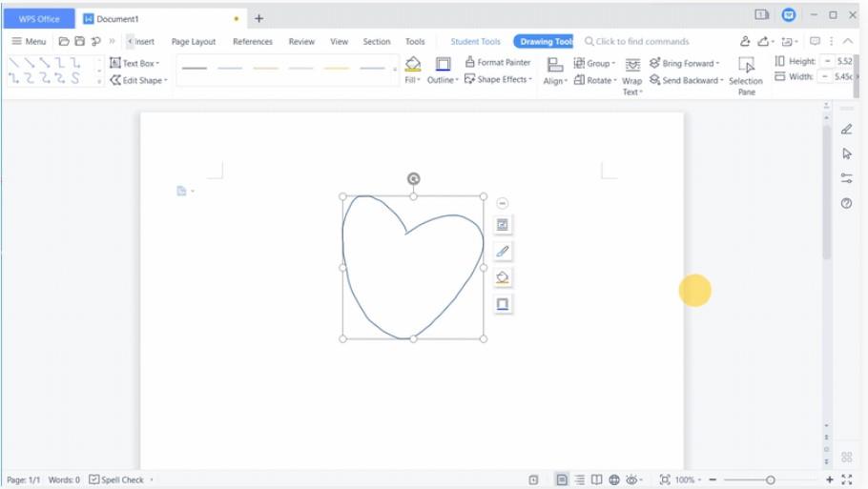Collapse the ribbon with the chevron arrow
The image size is (868, 489).
pos(848,41)
